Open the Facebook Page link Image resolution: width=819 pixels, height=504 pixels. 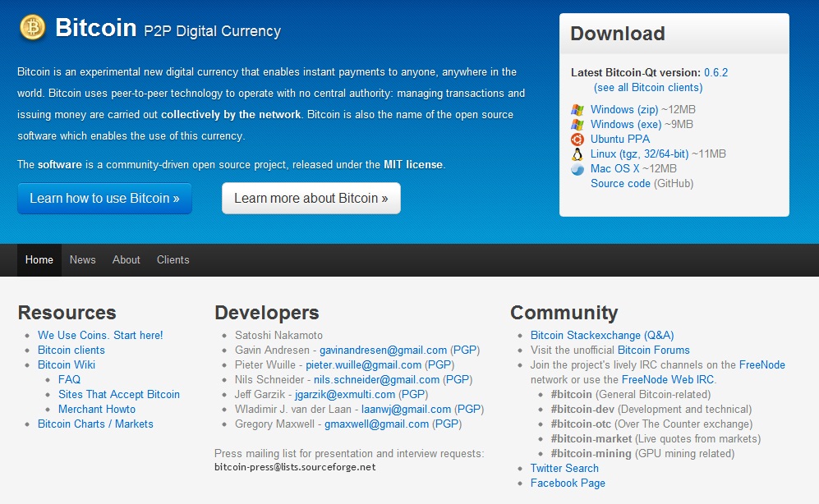(x=568, y=483)
